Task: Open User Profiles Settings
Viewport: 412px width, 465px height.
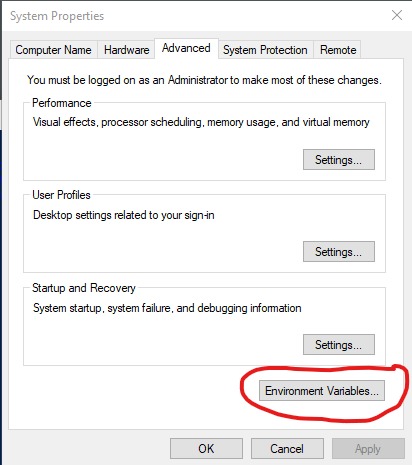Action: click(339, 252)
